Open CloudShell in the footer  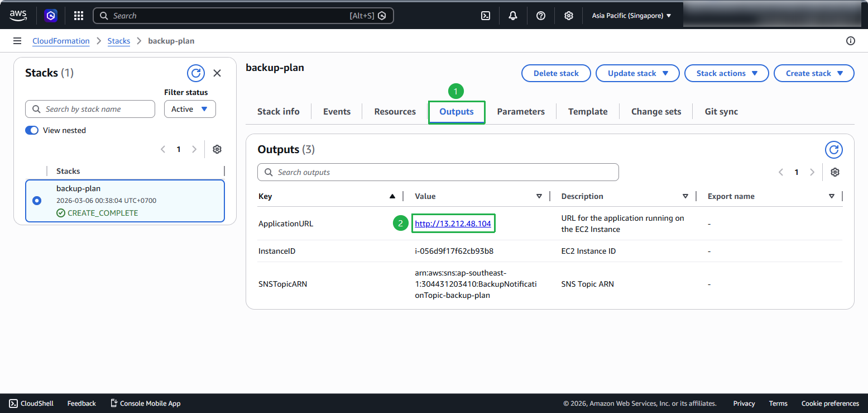[31, 403]
